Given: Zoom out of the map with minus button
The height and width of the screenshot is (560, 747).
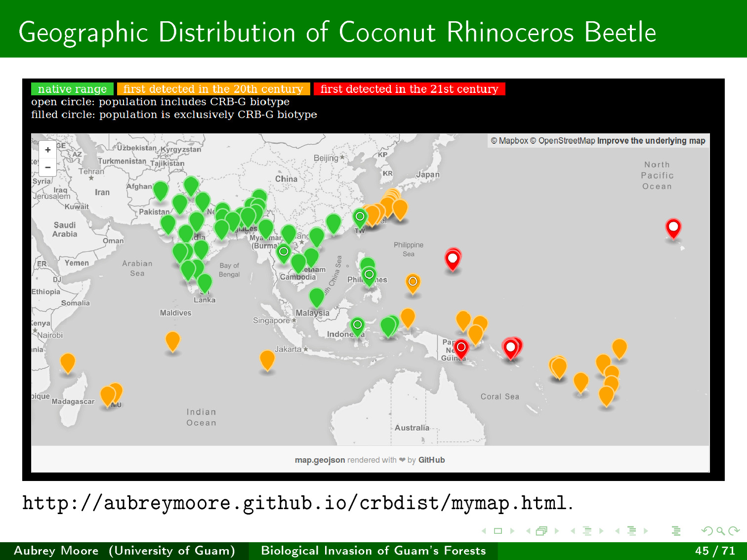Looking at the screenshot, I should click(x=48, y=167).
